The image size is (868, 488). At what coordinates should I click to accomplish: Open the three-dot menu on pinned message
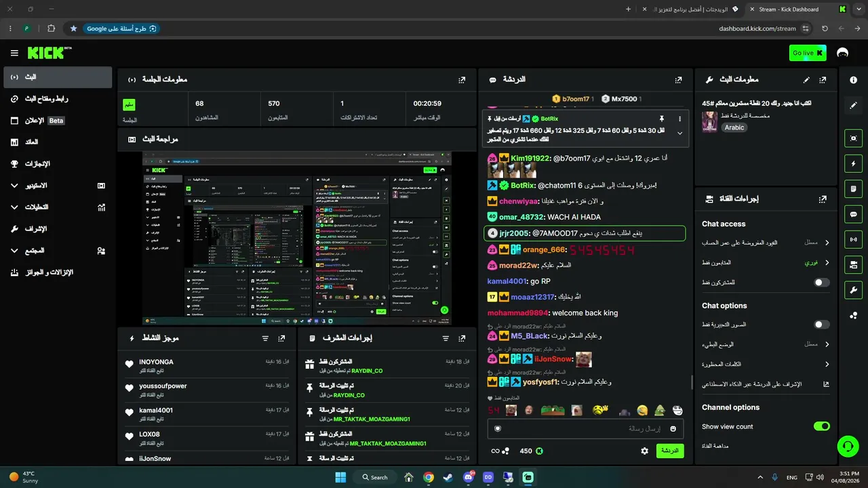click(679, 119)
